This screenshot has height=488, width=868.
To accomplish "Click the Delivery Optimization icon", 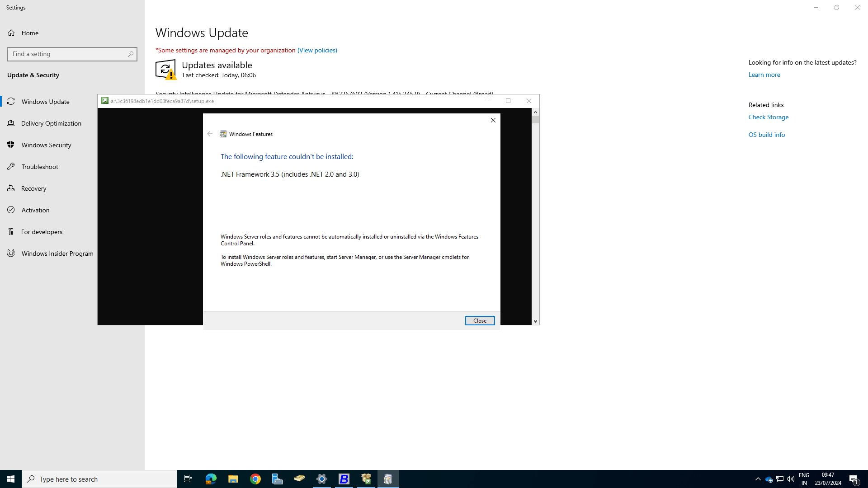I will point(11,123).
